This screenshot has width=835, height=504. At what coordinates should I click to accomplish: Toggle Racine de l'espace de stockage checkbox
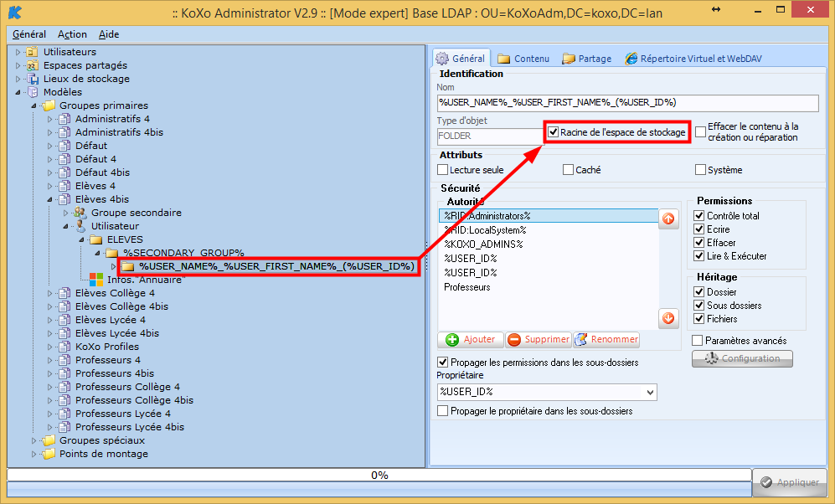[554, 132]
